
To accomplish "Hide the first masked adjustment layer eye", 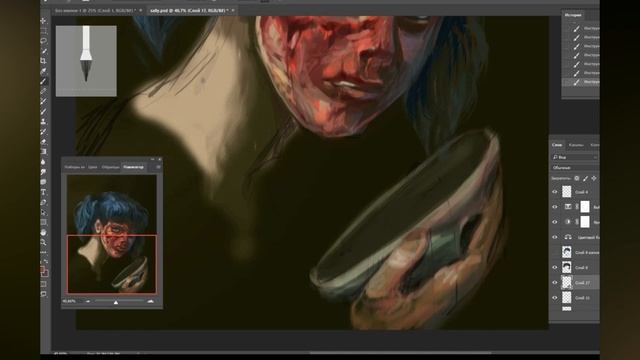I will [555, 207].
